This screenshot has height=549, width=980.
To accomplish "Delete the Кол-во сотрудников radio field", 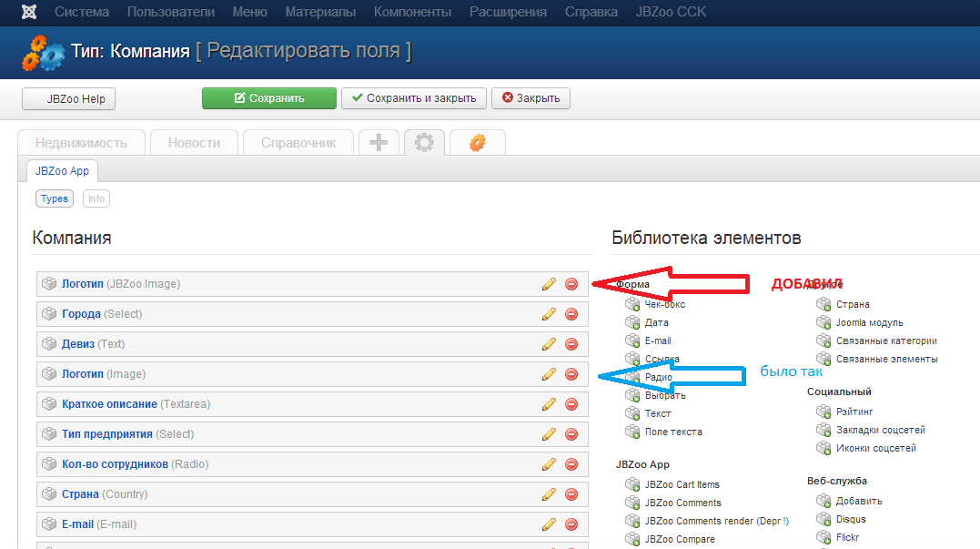I will 571,464.
